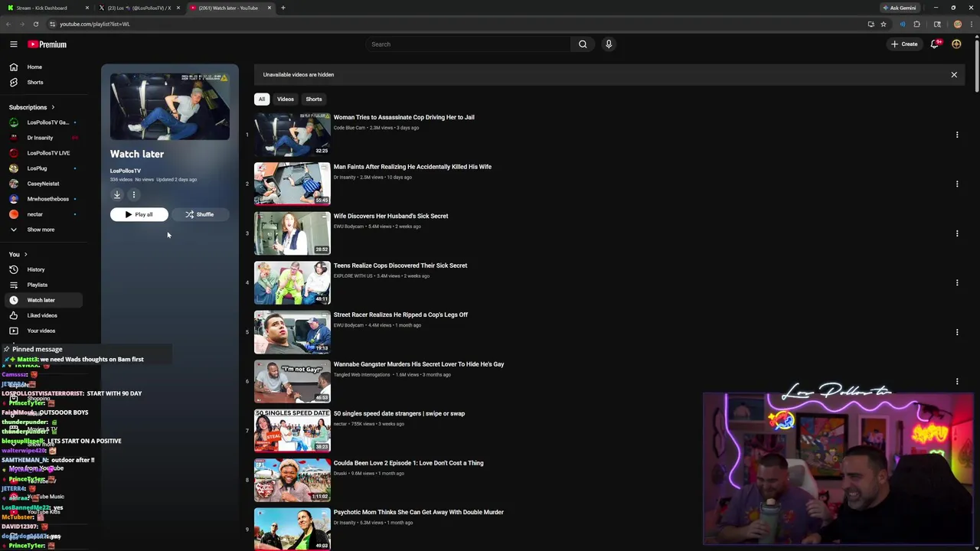The width and height of the screenshot is (980, 551).
Task: Expand the Subscriptions section chevron
Action: pyautogui.click(x=53, y=107)
